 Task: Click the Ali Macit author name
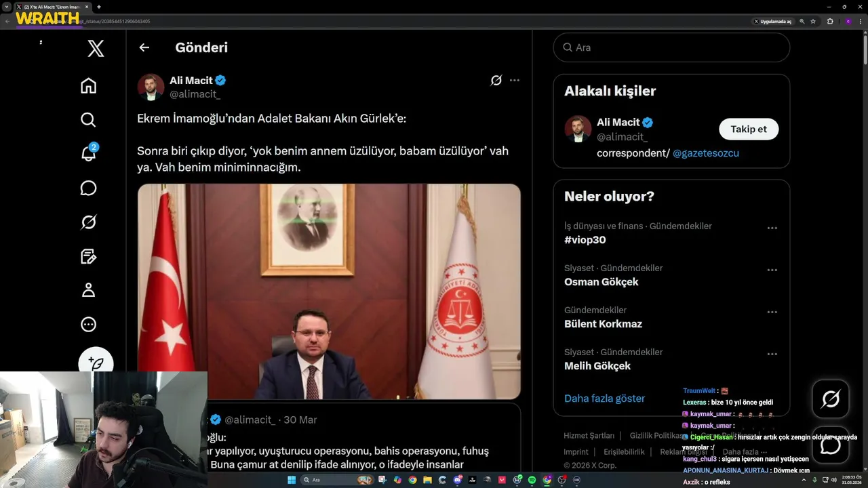(x=191, y=81)
